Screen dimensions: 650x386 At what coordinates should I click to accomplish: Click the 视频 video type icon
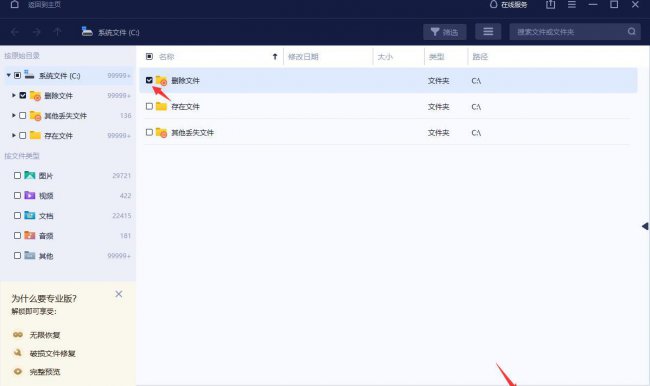click(x=29, y=195)
